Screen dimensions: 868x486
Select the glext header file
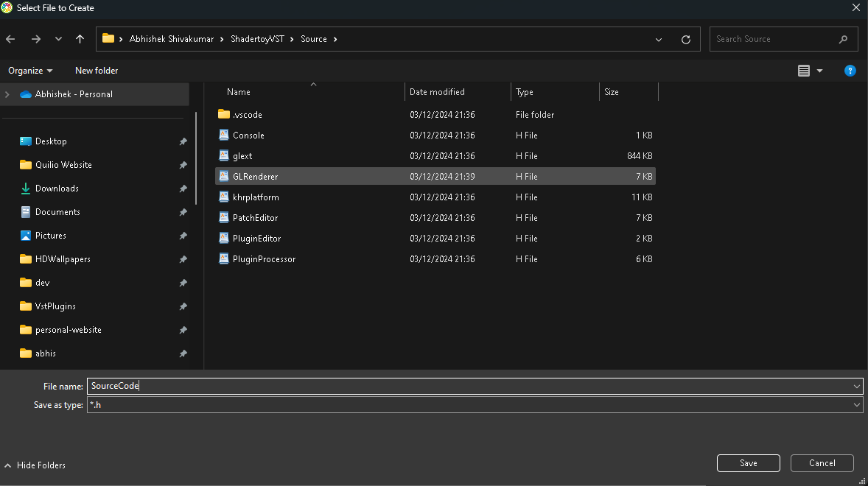pos(435,156)
